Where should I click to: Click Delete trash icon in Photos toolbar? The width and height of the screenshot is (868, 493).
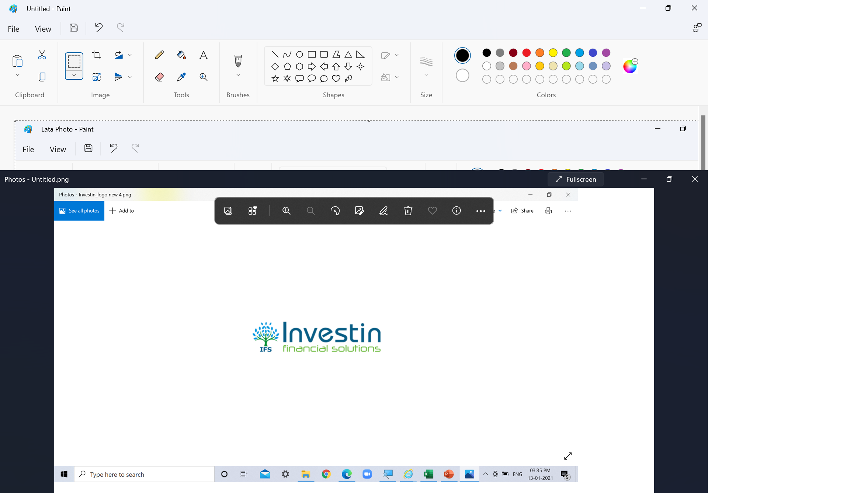(408, 211)
